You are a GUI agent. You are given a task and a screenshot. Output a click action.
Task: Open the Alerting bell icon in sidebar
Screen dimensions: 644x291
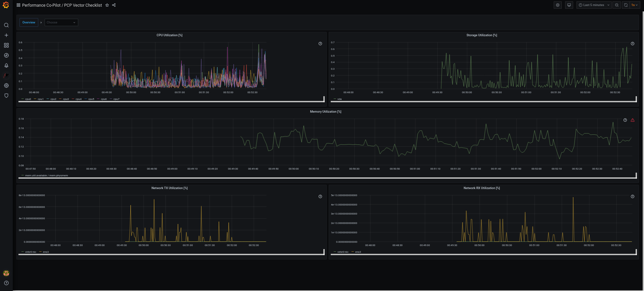[6, 65]
